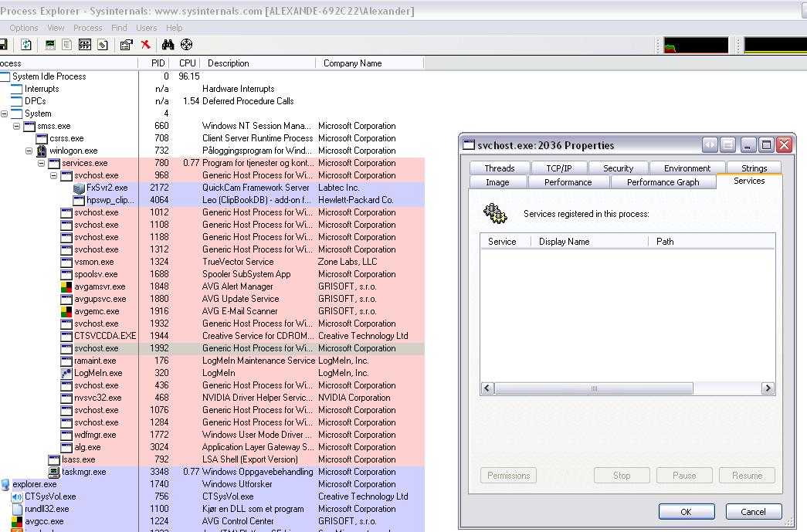The height and width of the screenshot is (532, 807).
Task: Toggle the process tree view icon
Action: click(x=67, y=45)
